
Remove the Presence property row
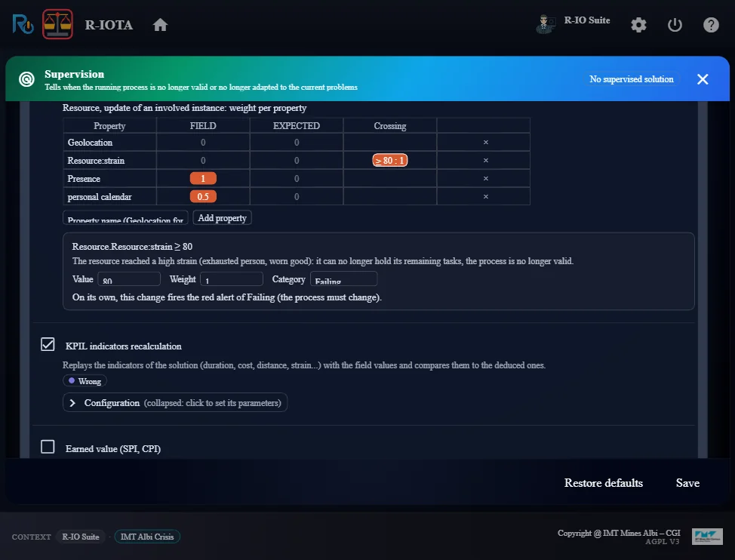(x=486, y=179)
